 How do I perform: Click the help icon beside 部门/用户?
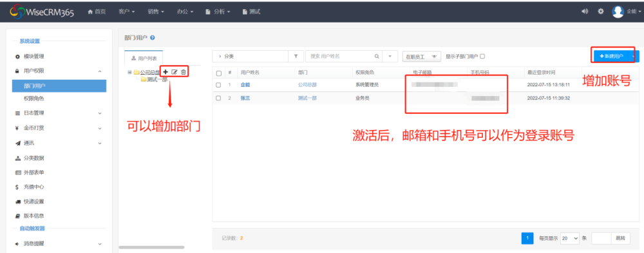[153, 38]
